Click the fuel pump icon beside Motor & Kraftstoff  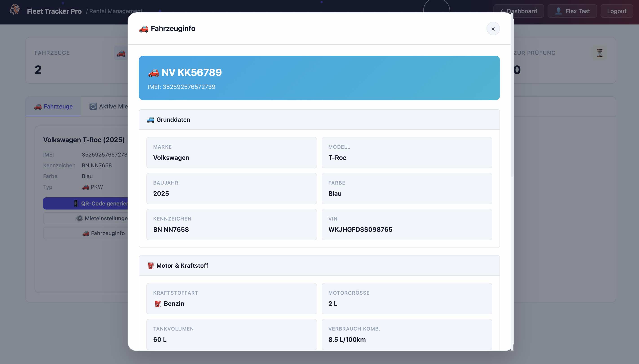point(151,266)
